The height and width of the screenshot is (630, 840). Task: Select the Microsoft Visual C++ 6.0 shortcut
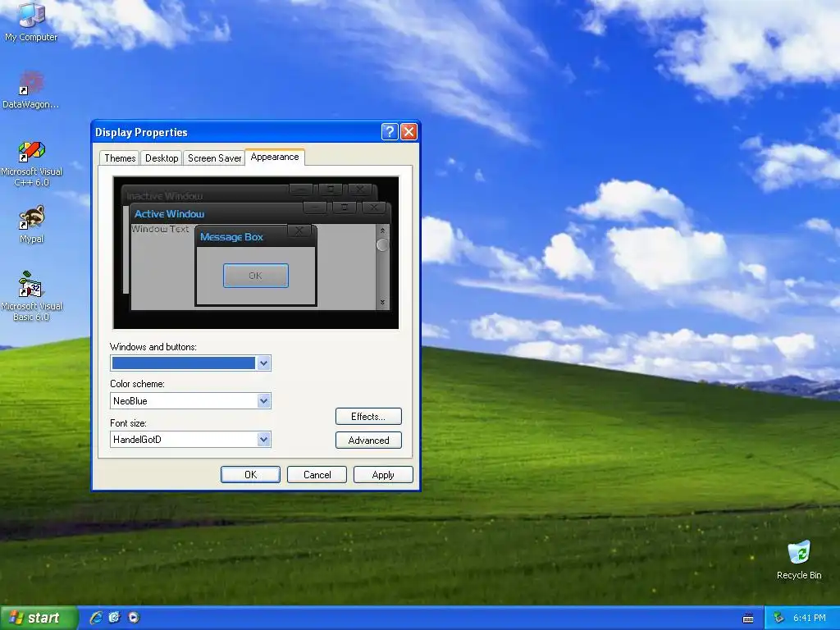31,163
